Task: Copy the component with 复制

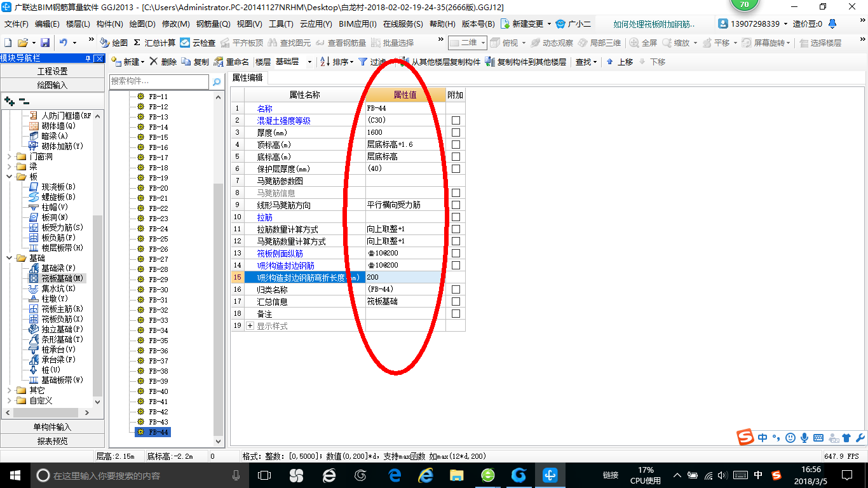Action: 195,62
